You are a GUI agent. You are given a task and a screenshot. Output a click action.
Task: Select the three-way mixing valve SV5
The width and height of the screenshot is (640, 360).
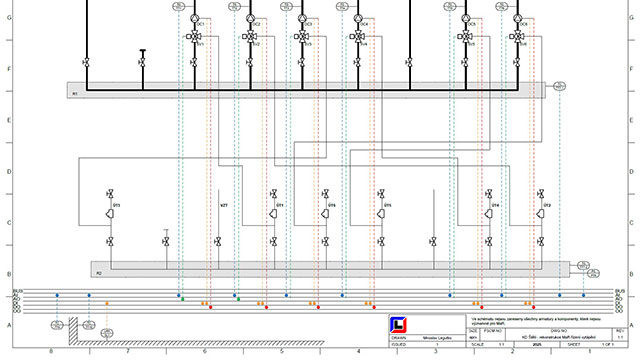pos(465,37)
